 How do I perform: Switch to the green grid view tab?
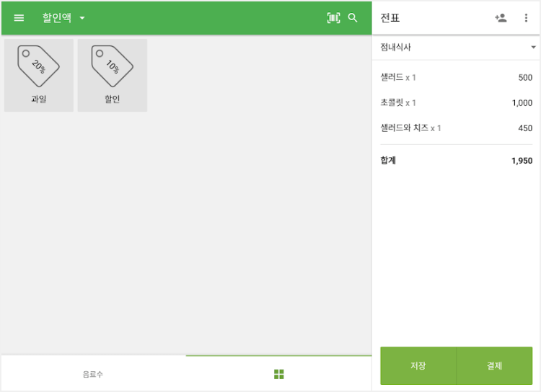(x=279, y=374)
